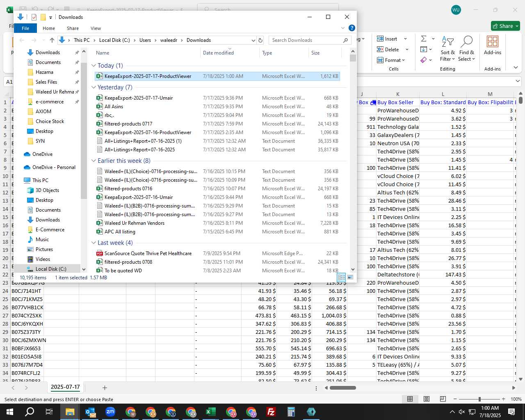This screenshot has width=525, height=420.
Task: Add a new sheet with plus icon
Action: tap(105, 388)
